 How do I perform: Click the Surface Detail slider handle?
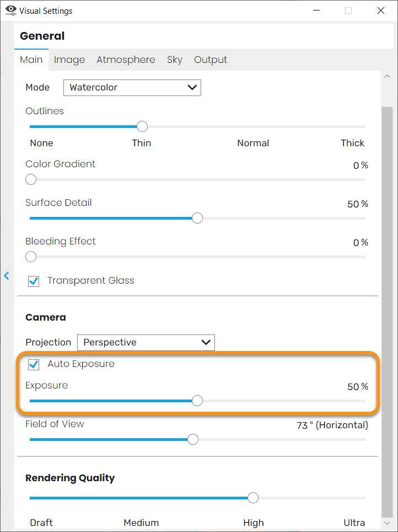pos(197,218)
